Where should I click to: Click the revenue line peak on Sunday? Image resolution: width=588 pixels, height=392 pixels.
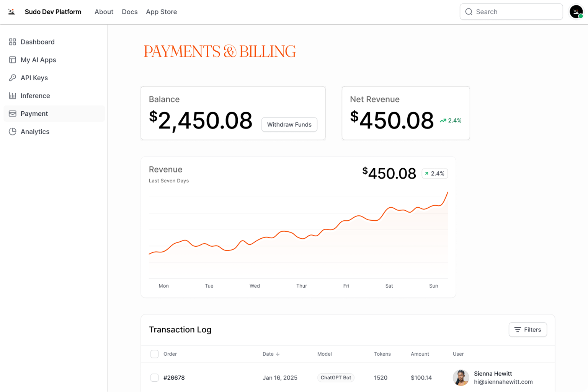(447, 193)
